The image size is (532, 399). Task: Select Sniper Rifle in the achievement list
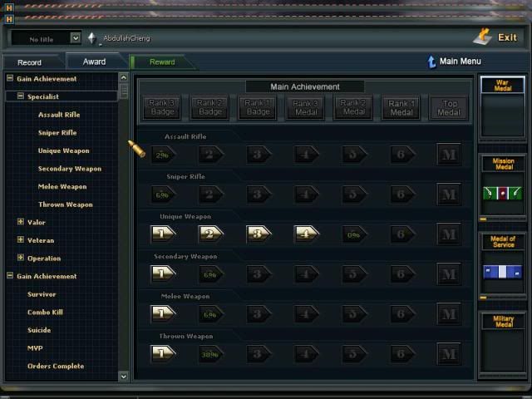click(x=57, y=133)
